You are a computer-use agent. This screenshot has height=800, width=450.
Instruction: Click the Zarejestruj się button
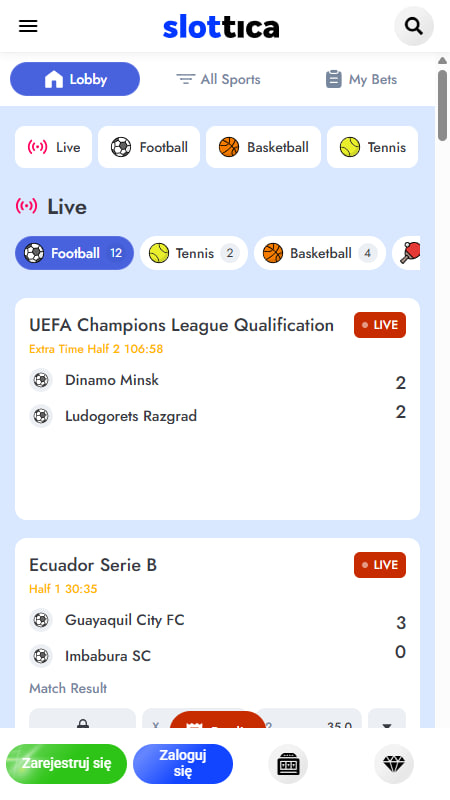(x=66, y=764)
